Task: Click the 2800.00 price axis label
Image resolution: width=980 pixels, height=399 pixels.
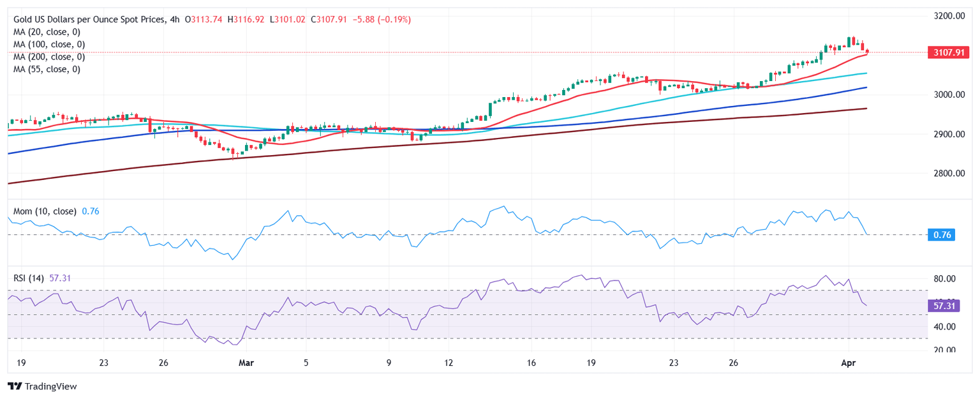Action: point(947,174)
